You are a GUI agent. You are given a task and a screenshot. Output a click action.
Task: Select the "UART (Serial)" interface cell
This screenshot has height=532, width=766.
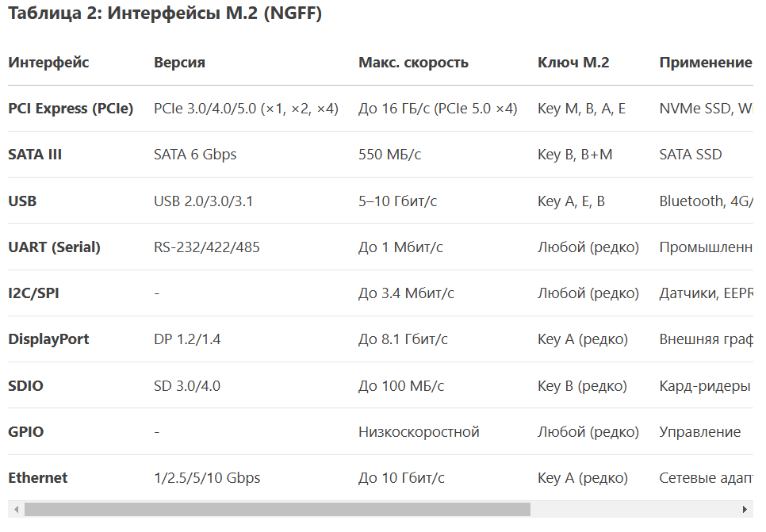[54, 247]
